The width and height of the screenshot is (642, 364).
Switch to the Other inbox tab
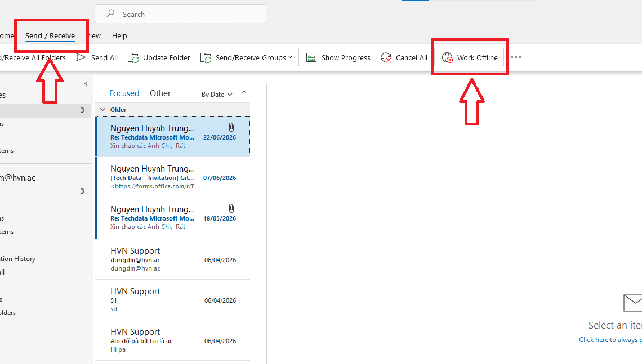[160, 93]
